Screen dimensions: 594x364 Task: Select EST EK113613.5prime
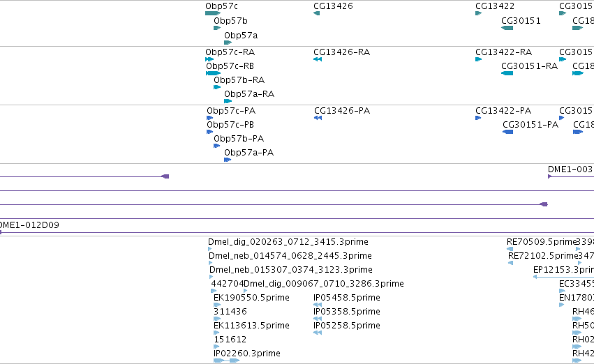click(x=251, y=326)
